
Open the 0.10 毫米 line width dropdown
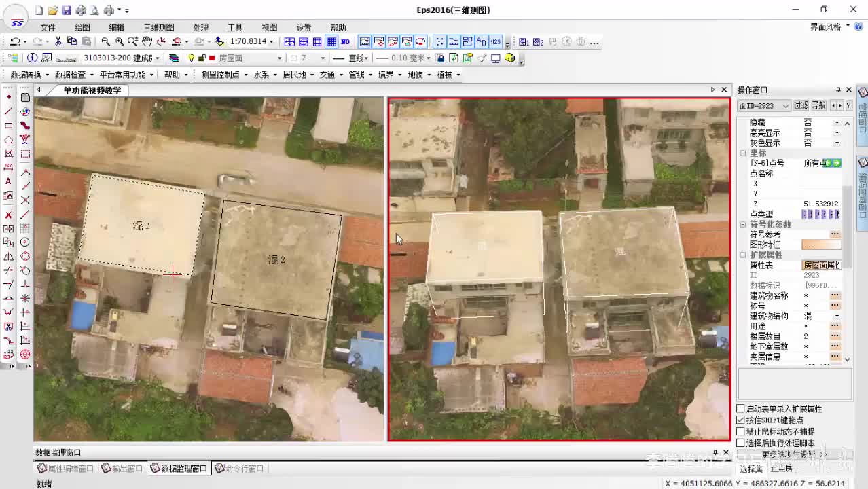click(430, 58)
